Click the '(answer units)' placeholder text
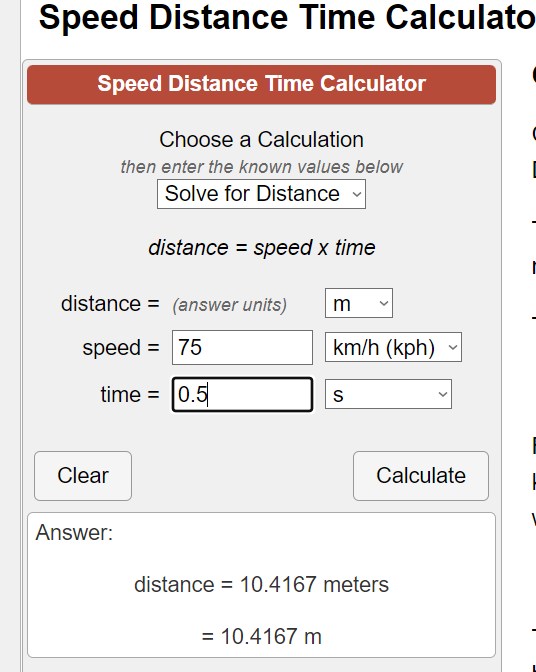 coord(230,305)
